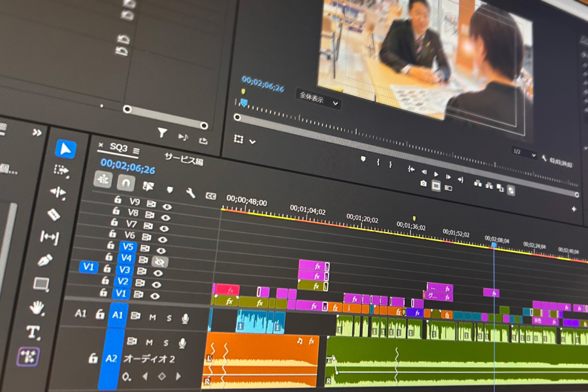The image size is (588, 392).
Task: Expand the left panel overflow chevrons
Action: (37, 133)
